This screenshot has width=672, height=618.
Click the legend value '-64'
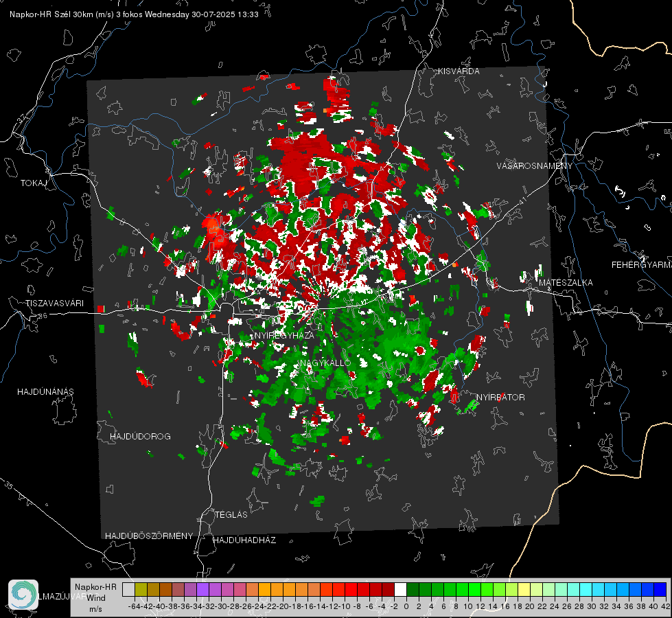pyautogui.click(x=134, y=606)
